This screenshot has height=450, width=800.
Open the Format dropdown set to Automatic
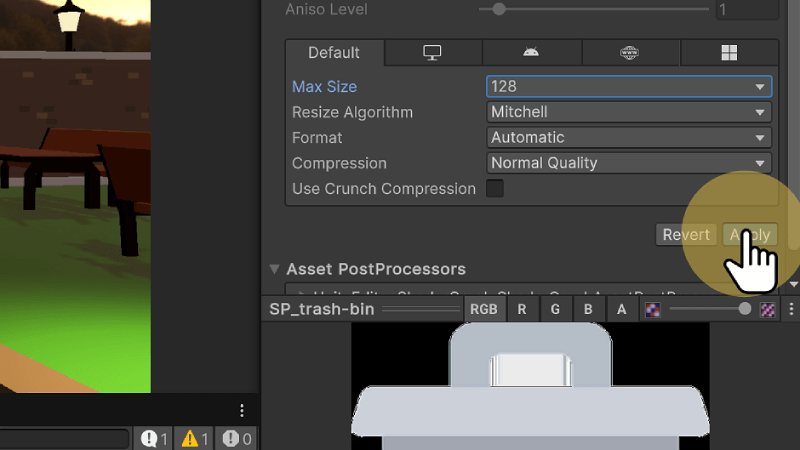click(629, 138)
